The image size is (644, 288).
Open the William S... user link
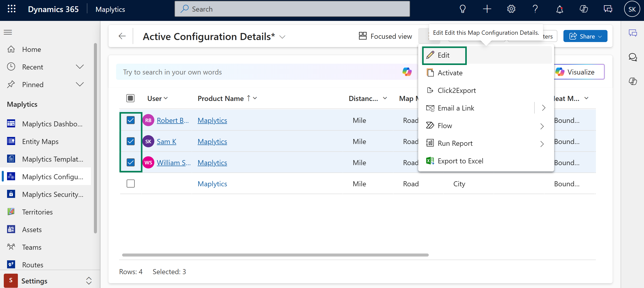173,163
